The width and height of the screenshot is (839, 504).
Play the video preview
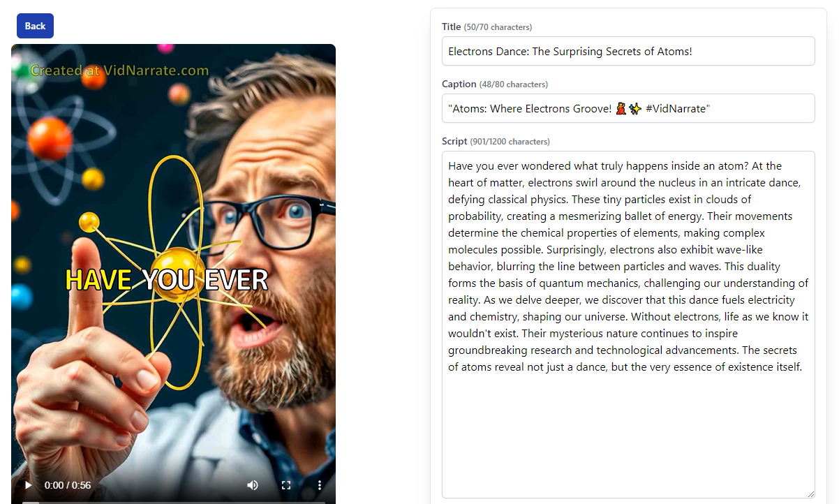click(x=28, y=484)
